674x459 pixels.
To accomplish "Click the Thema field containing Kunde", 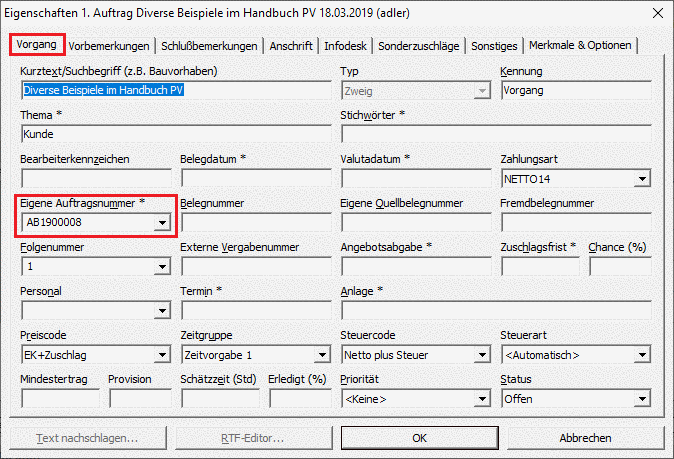I will [x=176, y=134].
